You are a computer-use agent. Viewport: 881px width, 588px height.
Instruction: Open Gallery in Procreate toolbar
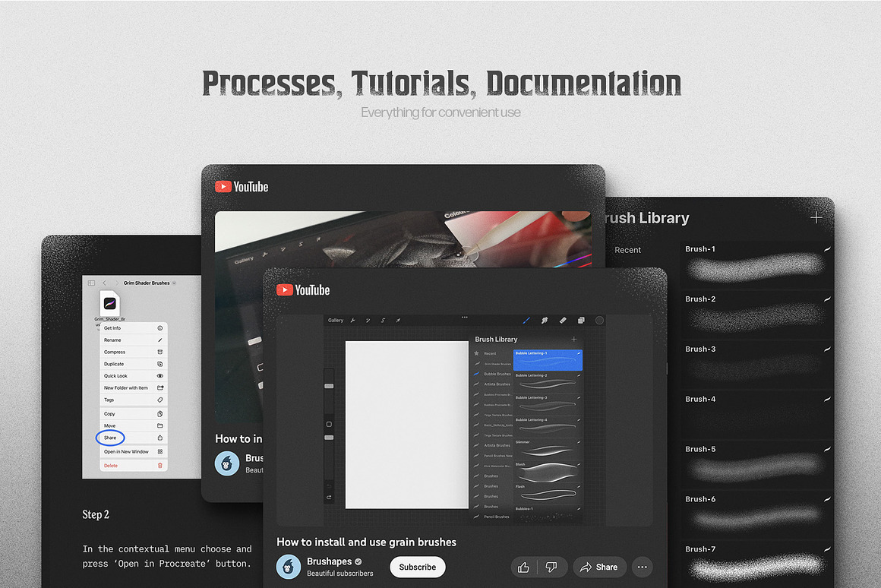pyautogui.click(x=336, y=321)
